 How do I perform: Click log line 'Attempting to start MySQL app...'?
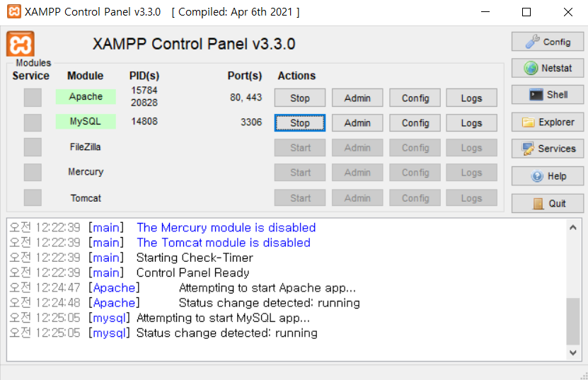coord(223,318)
